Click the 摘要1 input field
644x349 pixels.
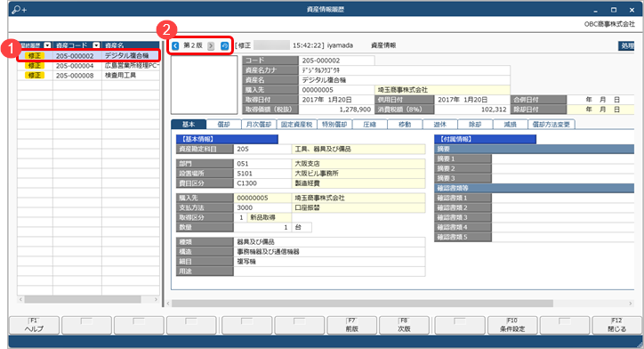[563, 158]
